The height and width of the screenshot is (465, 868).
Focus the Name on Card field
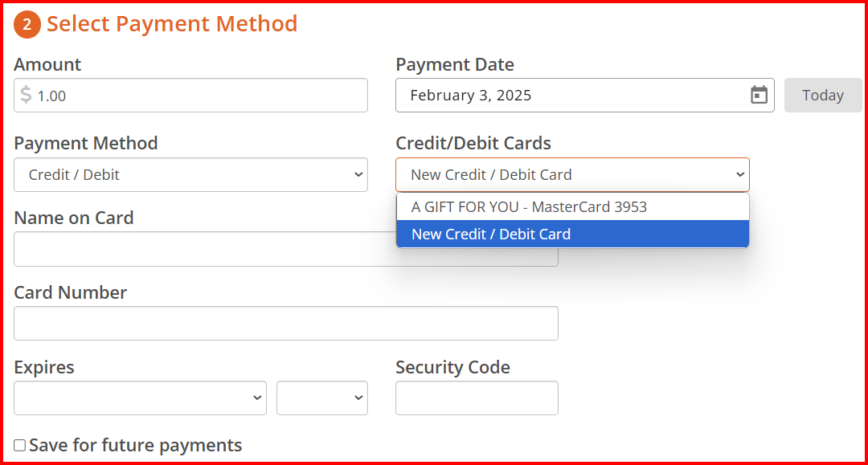point(205,249)
